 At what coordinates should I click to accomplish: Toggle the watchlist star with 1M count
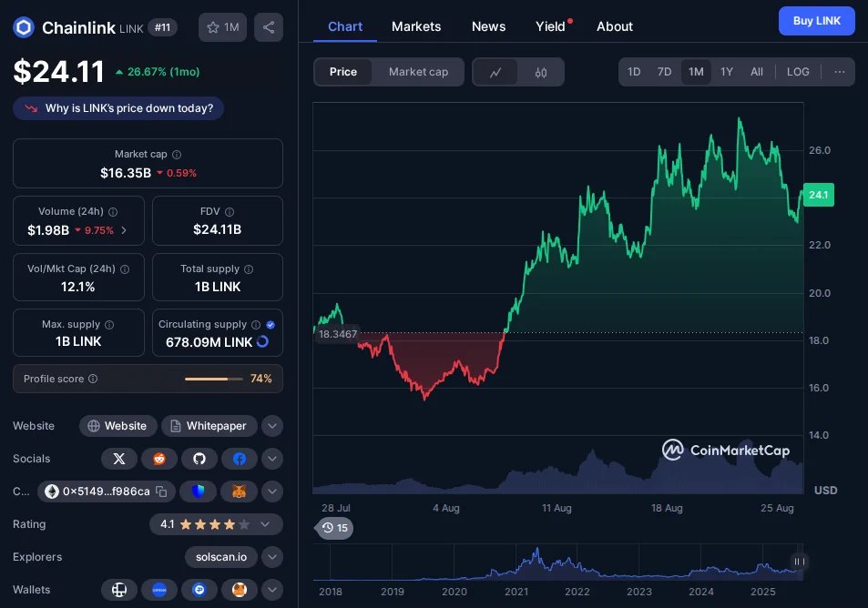222,27
